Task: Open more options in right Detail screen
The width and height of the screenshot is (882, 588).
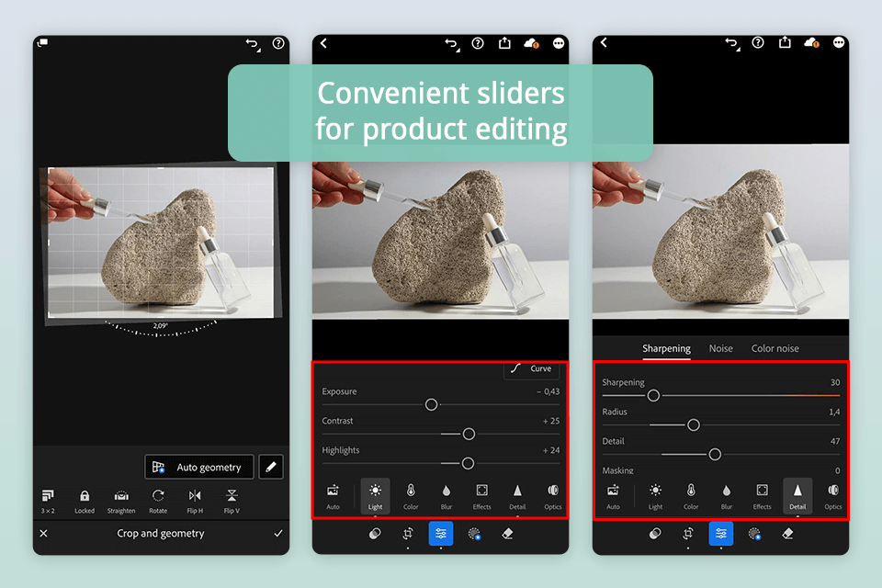Action: (x=839, y=42)
